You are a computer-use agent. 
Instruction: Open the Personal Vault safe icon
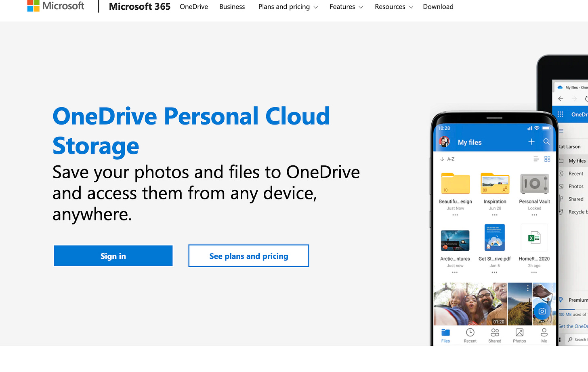pyautogui.click(x=534, y=184)
